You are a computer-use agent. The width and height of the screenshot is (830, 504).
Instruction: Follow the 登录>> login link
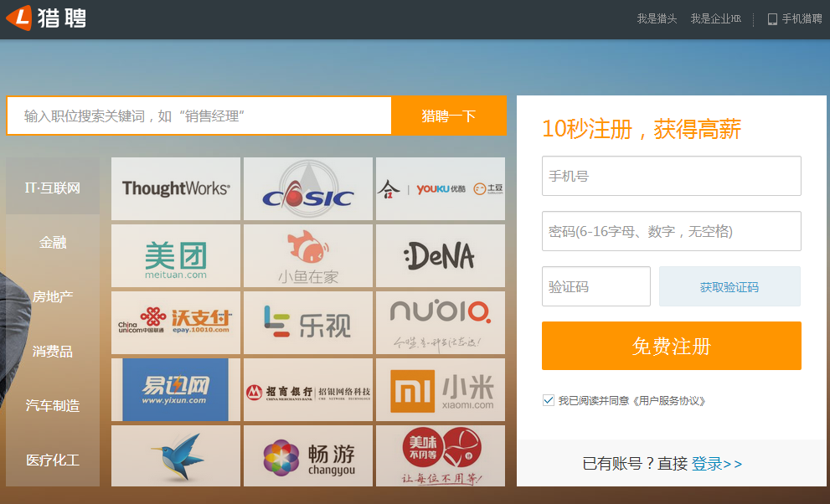[717, 464]
